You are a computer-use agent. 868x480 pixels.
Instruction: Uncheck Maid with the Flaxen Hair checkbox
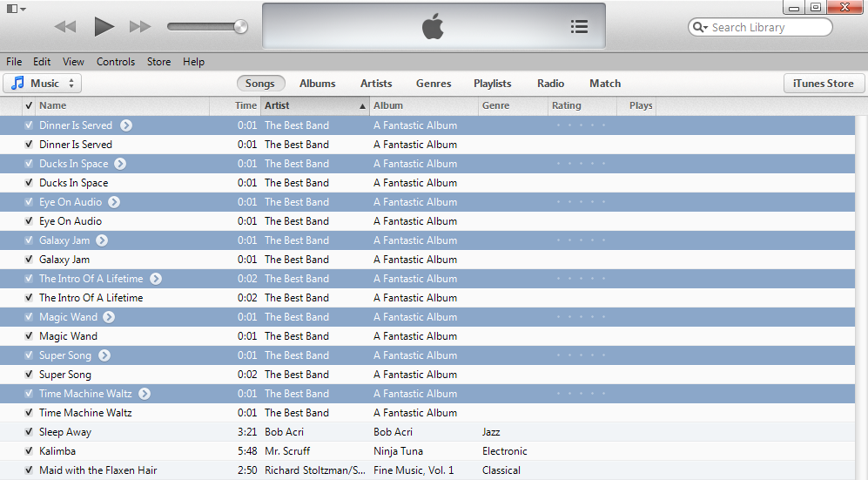click(29, 470)
